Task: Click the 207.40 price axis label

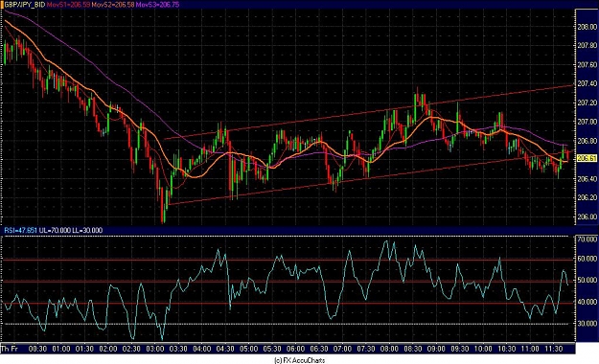Action: [587, 83]
